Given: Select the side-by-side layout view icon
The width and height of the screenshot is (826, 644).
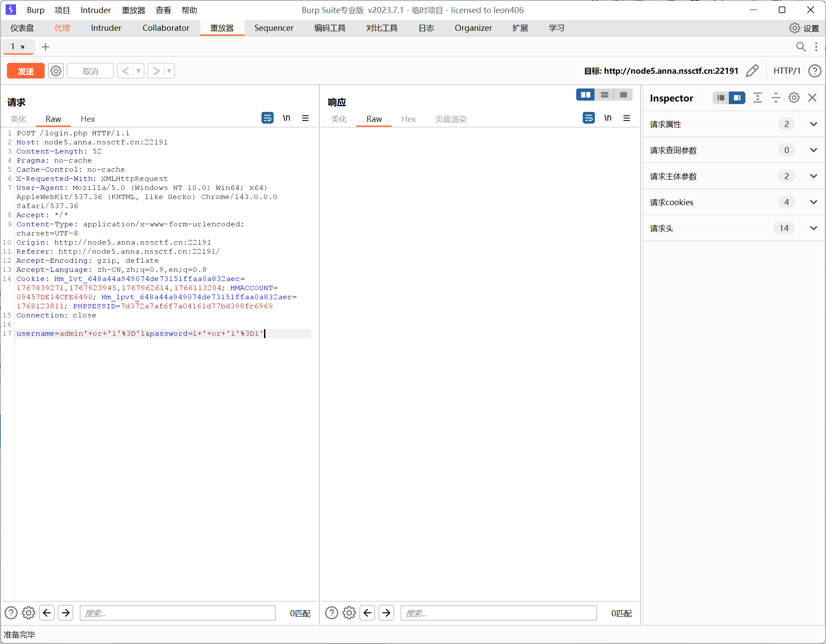Looking at the screenshot, I should [585, 95].
